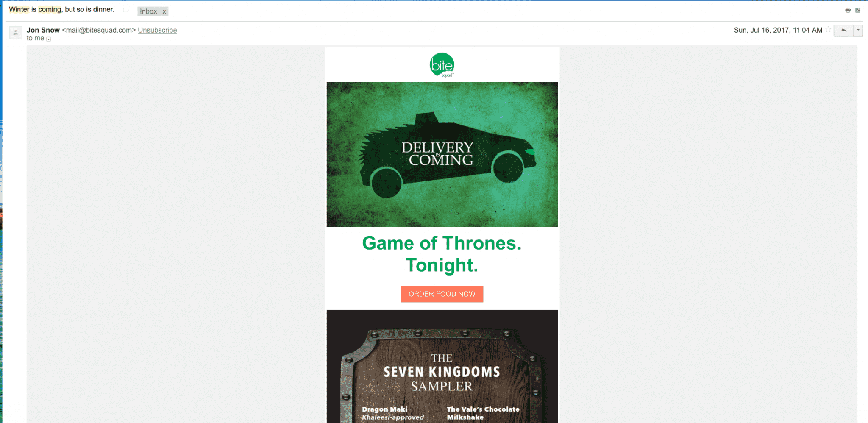Expand the 'to me' recipient details
Screen dimensions: 868x423
(49, 39)
